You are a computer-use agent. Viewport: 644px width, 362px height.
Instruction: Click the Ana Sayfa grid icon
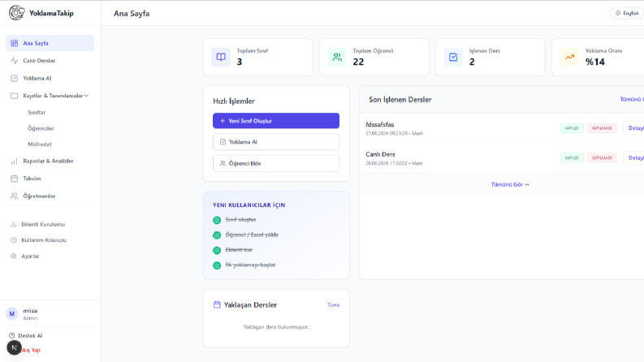tap(15, 43)
